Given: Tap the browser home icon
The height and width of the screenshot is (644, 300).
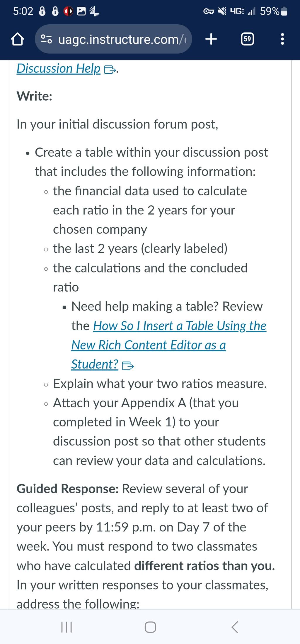Looking at the screenshot, I should pos(17,39).
